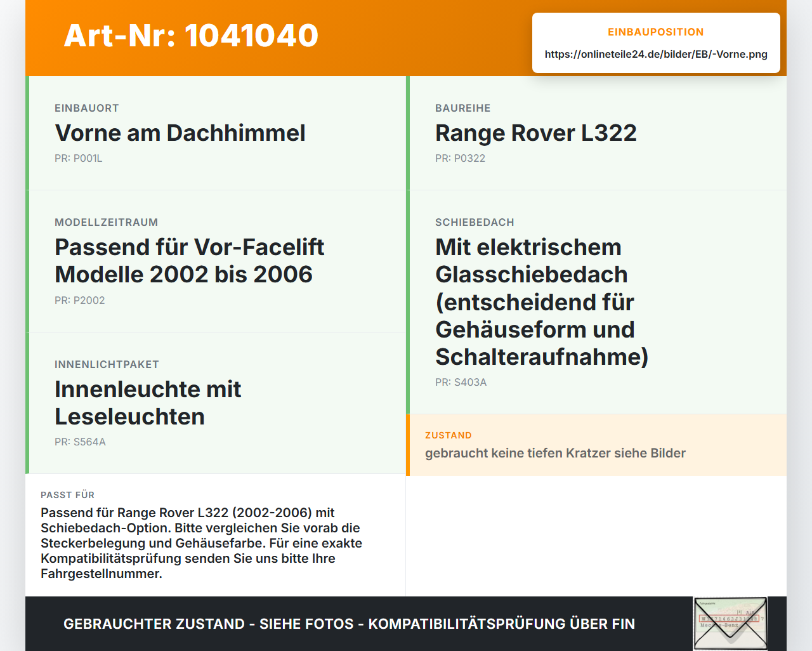Click the EINBAUPOSITION label
812x651 pixels.
pos(656,32)
